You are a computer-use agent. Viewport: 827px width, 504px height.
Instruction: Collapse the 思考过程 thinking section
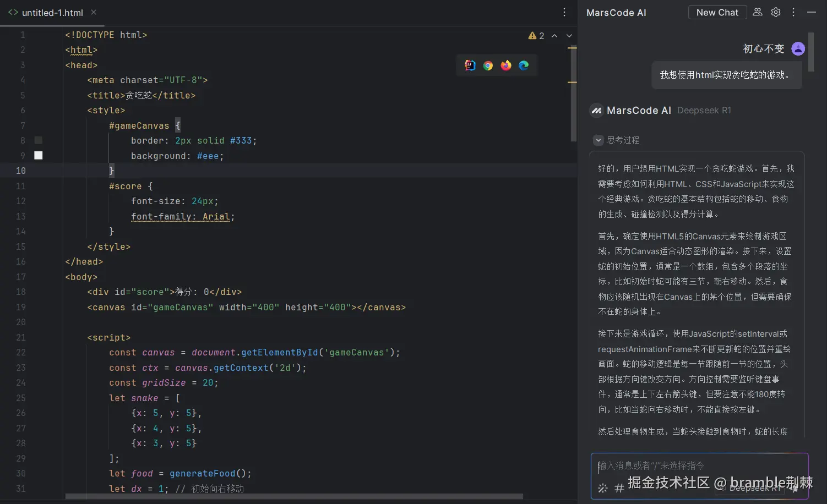tap(598, 140)
